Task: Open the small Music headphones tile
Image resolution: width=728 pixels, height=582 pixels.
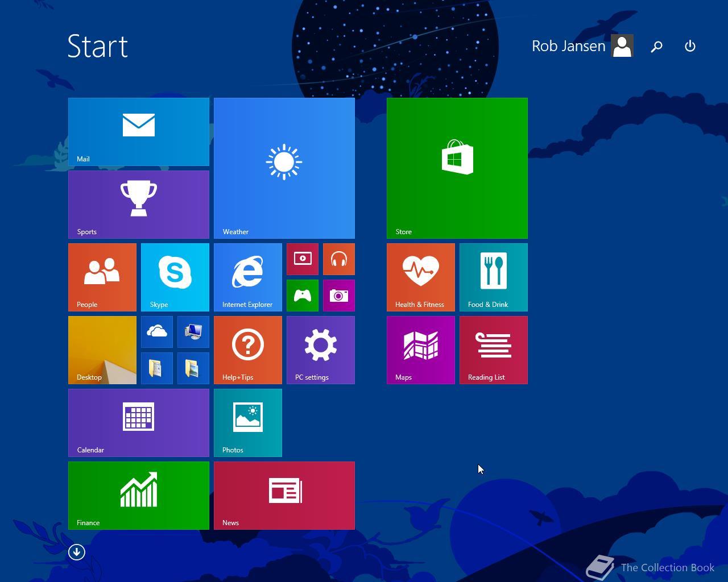Action: pyautogui.click(x=339, y=259)
